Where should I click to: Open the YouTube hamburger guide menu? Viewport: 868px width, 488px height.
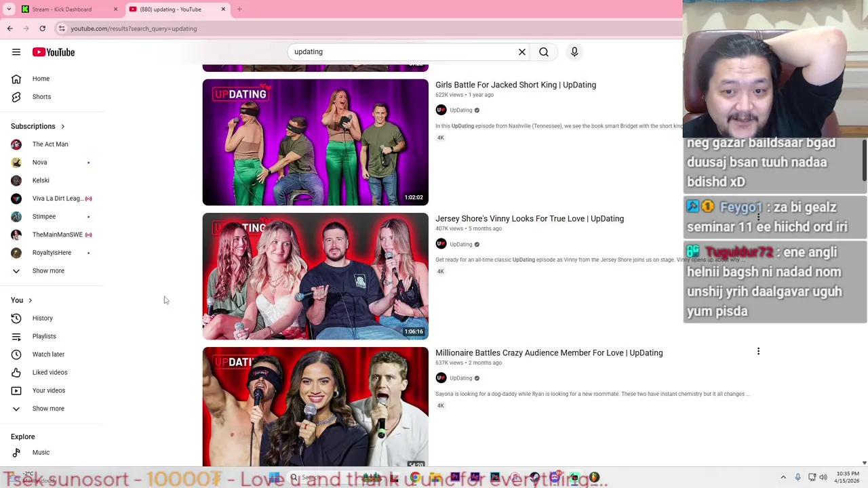pos(16,52)
